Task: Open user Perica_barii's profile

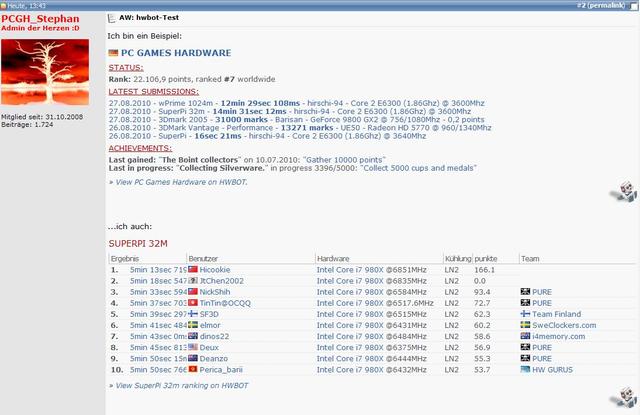Action: coord(221,369)
